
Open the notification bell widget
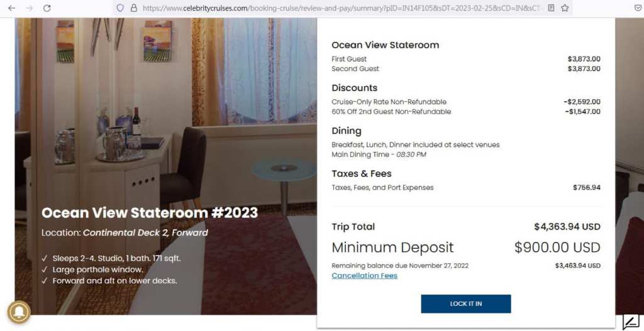[18, 312]
